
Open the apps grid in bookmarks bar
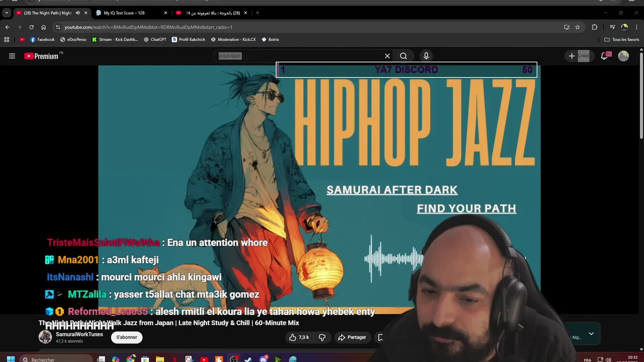[x=7, y=39]
